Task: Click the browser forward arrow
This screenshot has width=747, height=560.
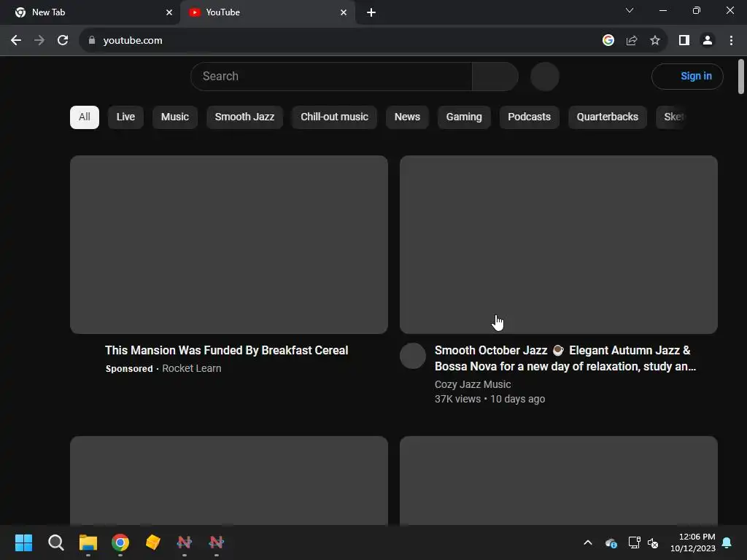Action: click(x=39, y=41)
